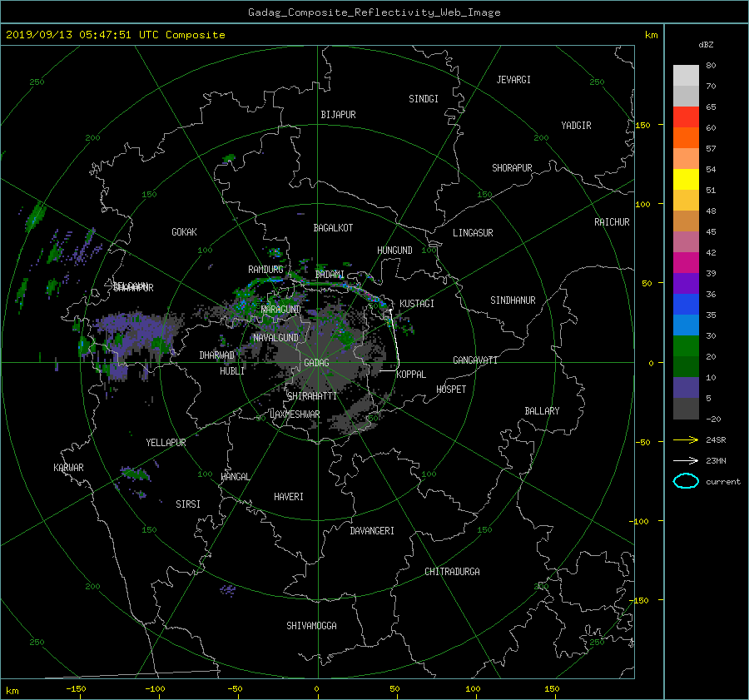The image size is (749, 700).
Task: Click the CHITRADURGA city label
Action: tap(452, 572)
